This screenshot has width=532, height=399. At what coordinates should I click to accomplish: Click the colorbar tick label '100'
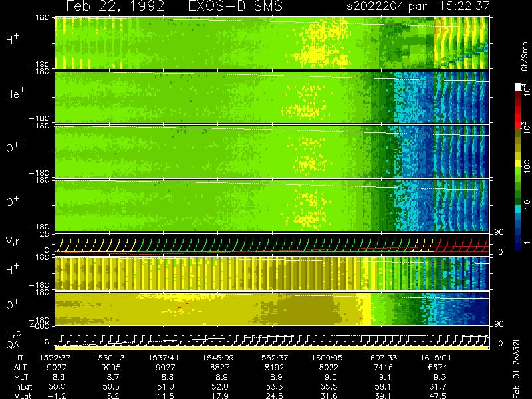pyautogui.click(x=526, y=167)
